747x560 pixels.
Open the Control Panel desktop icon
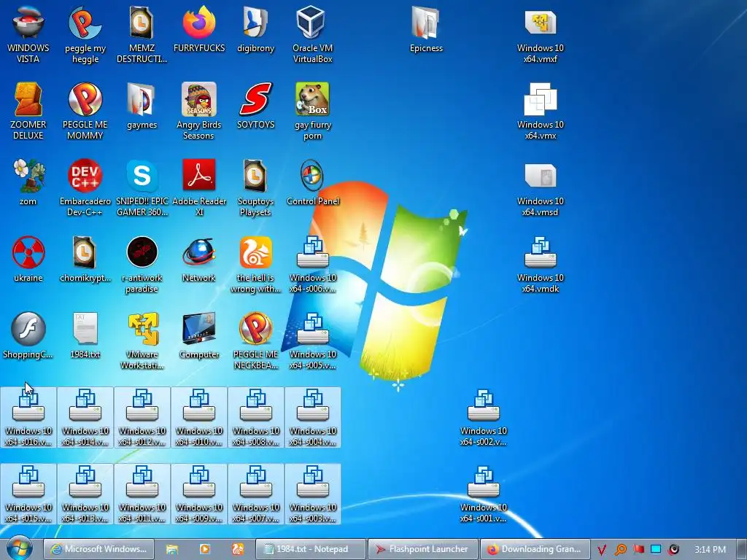coord(312,183)
